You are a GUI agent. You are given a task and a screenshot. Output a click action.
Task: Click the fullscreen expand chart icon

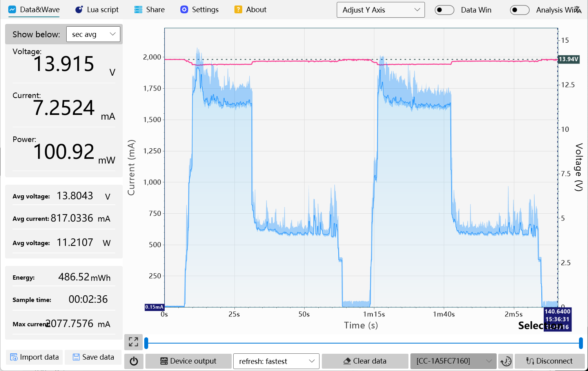click(133, 342)
